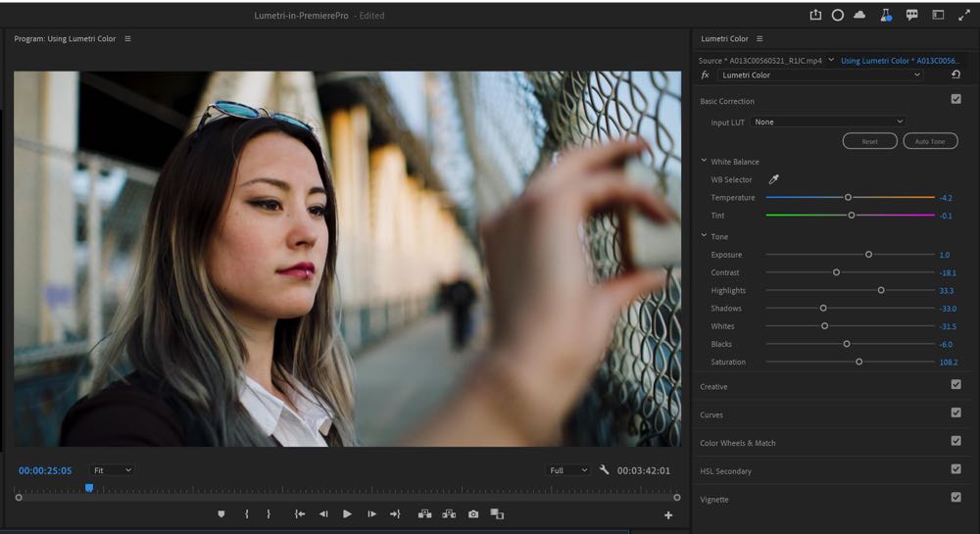Viewport: 980px width, 534px height.
Task: Collapse the White Balance section
Action: (x=704, y=162)
